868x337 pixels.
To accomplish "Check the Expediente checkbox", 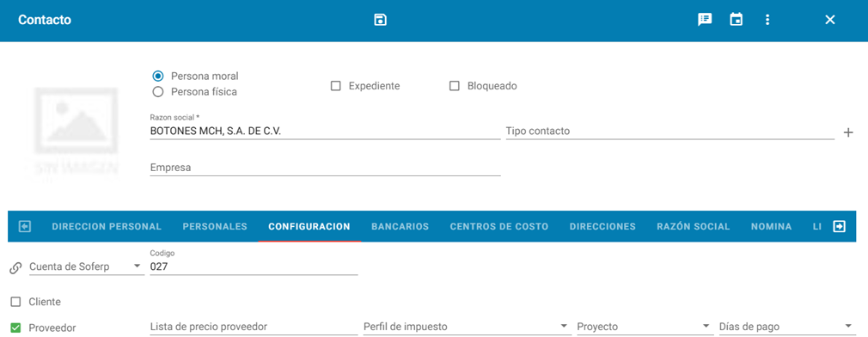I will point(335,86).
